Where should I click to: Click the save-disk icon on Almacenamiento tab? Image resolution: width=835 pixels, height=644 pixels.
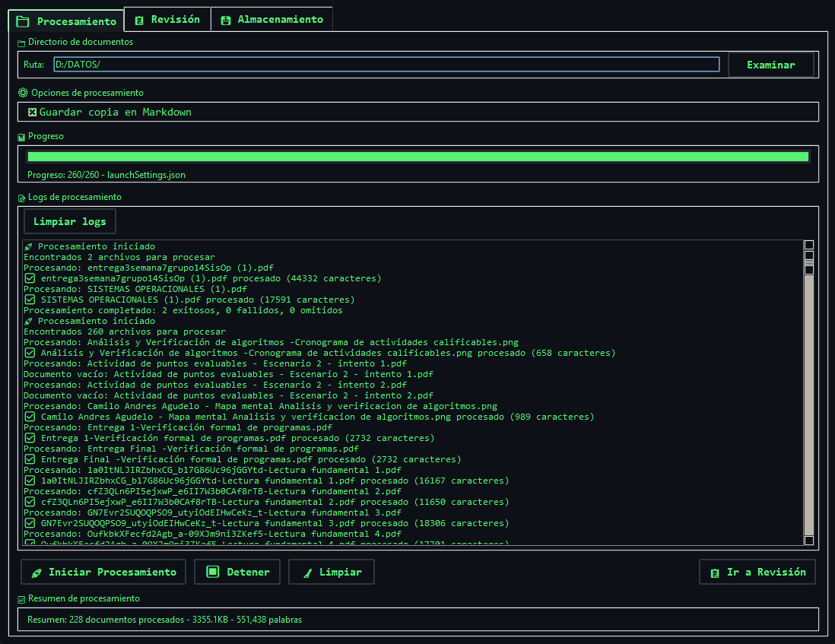pos(226,21)
